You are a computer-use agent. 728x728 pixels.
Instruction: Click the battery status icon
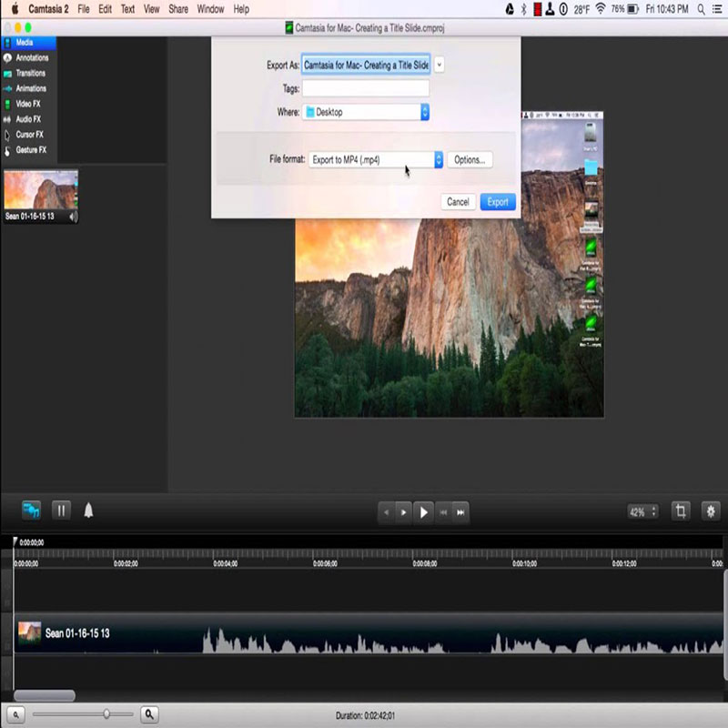(633, 9)
